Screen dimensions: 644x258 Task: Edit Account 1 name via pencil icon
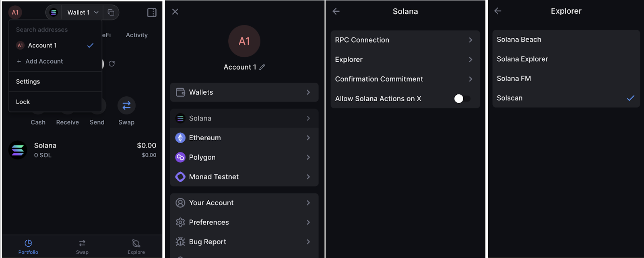click(x=262, y=67)
